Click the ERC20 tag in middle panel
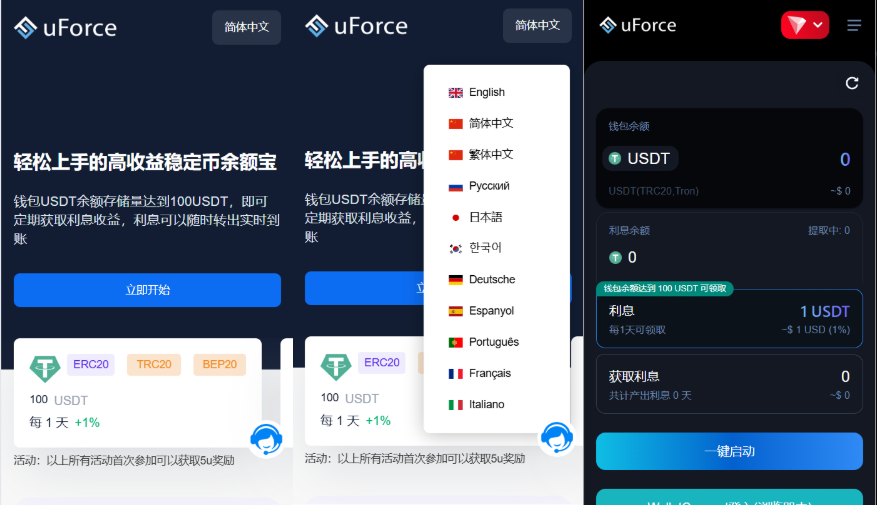 [381, 363]
